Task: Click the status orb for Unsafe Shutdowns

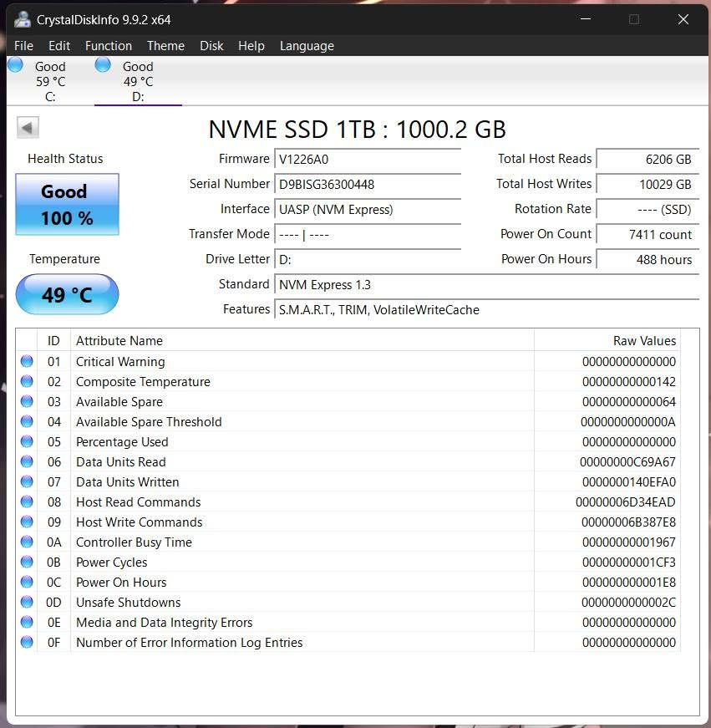Action: [27, 602]
